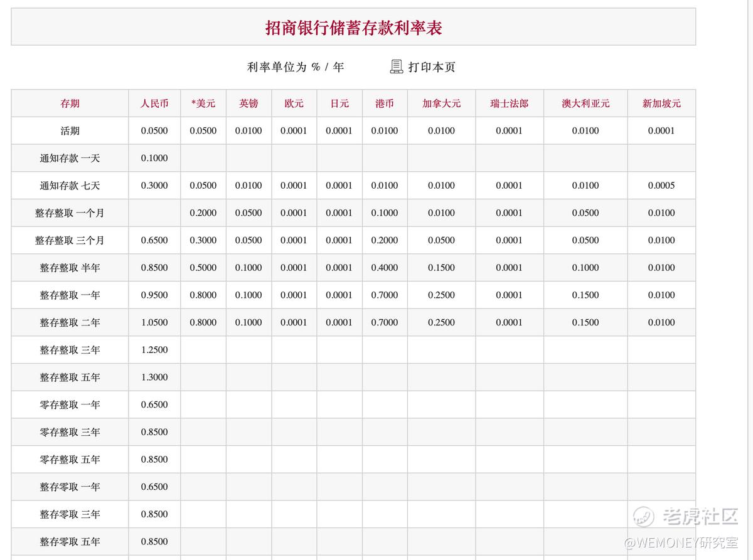Click the 英镑 column header
The height and width of the screenshot is (560, 753).
[248, 103]
